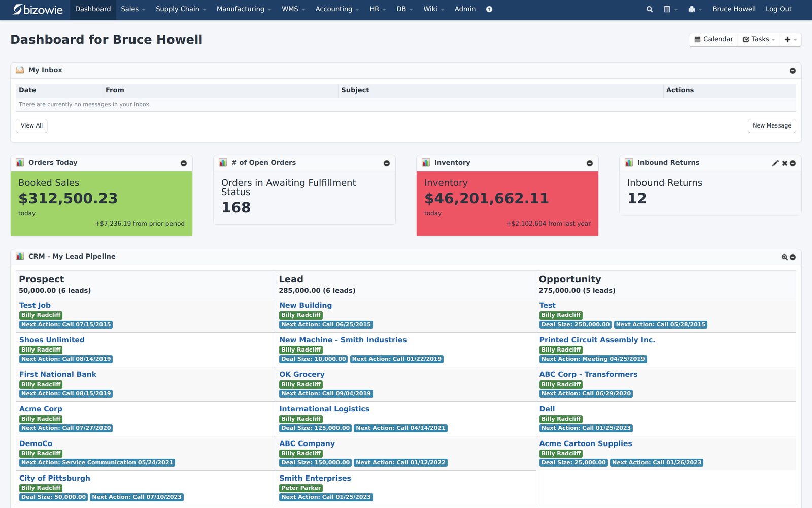
Task: Expand the Accounting menu
Action: (x=337, y=9)
